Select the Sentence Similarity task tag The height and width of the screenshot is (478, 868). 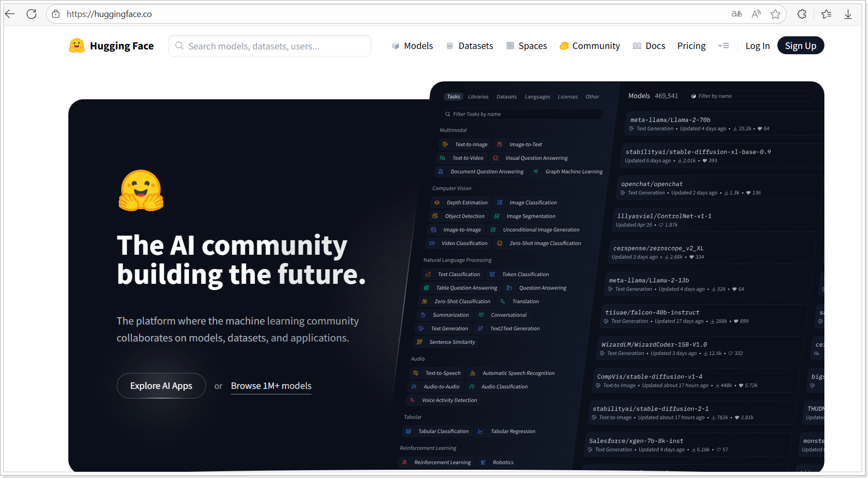click(446, 342)
